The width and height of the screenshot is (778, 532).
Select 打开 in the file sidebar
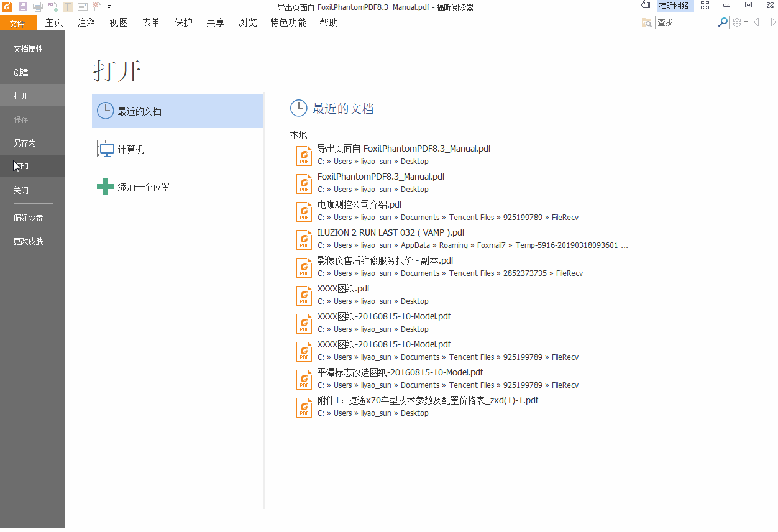click(x=32, y=96)
